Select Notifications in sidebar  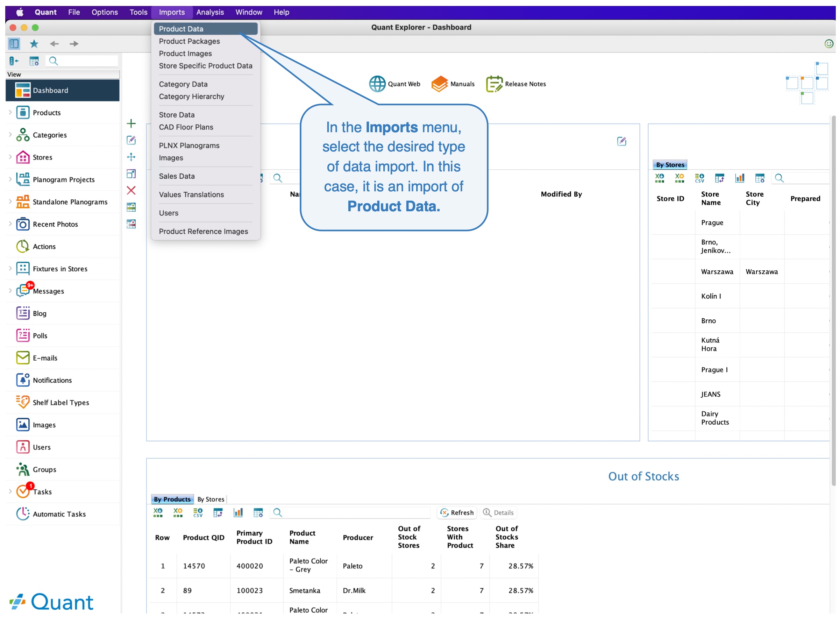63,380
